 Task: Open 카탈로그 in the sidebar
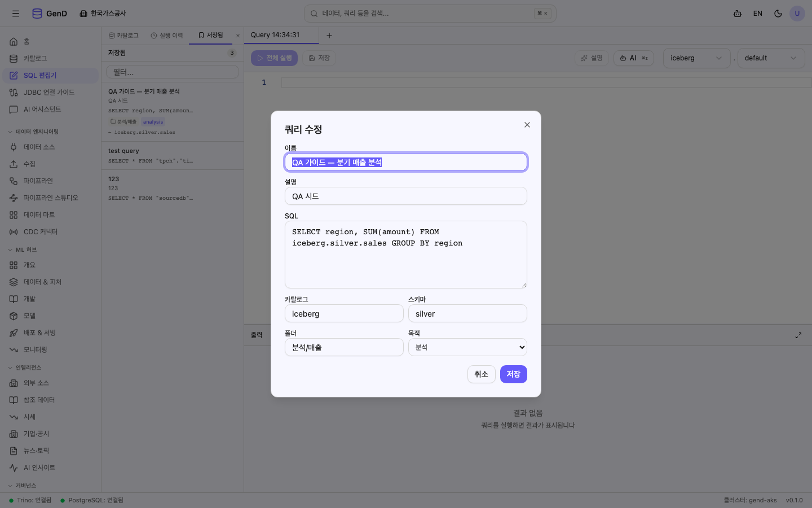pyautogui.click(x=51, y=58)
